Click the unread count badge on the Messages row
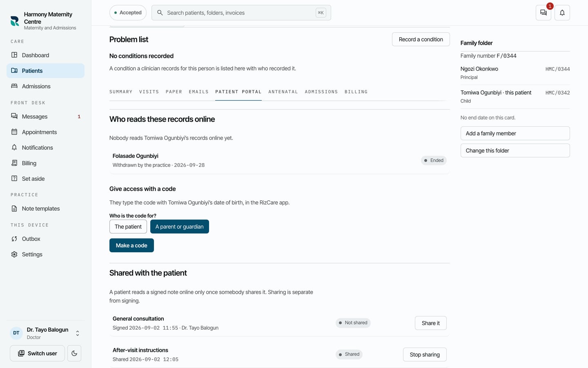The image size is (588, 368). point(79,117)
